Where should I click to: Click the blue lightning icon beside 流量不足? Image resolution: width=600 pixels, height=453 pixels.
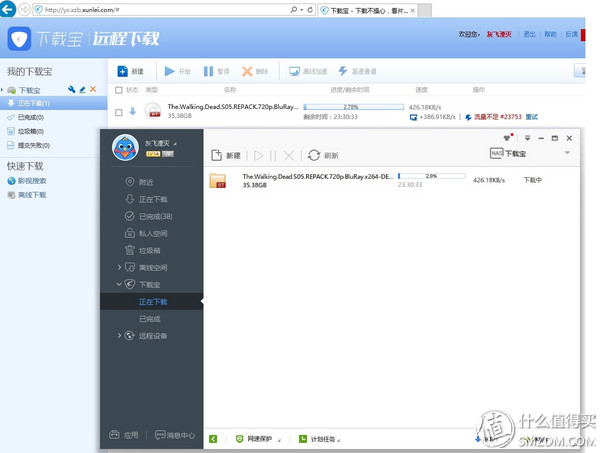click(x=468, y=117)
